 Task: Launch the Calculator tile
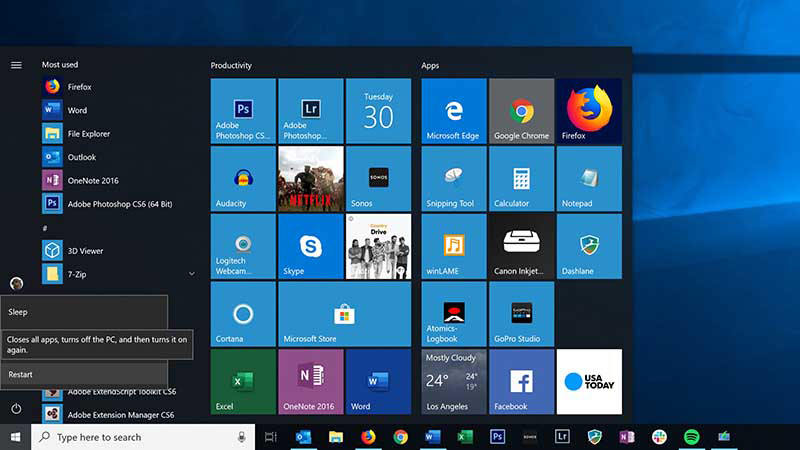521,179
